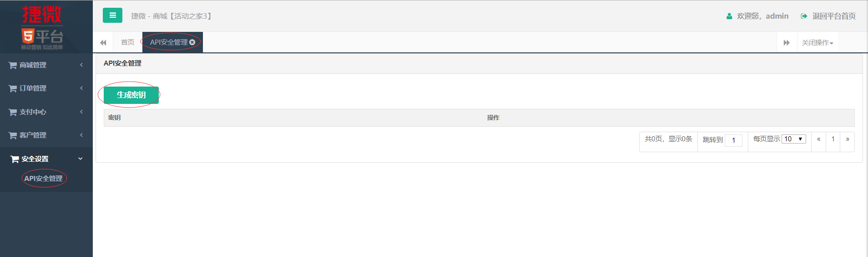
Task: Click the 商城管理 cart icon
Action: tap(13, 65)
